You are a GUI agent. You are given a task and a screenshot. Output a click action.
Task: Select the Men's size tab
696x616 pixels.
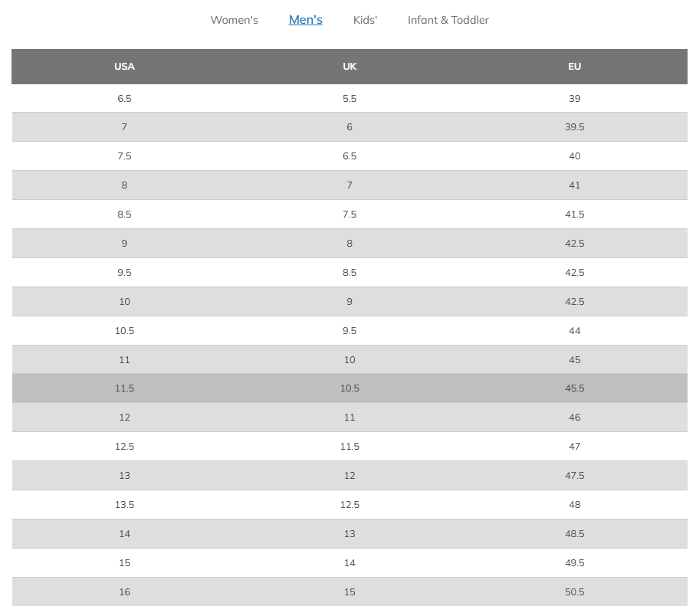pos(305,20)
